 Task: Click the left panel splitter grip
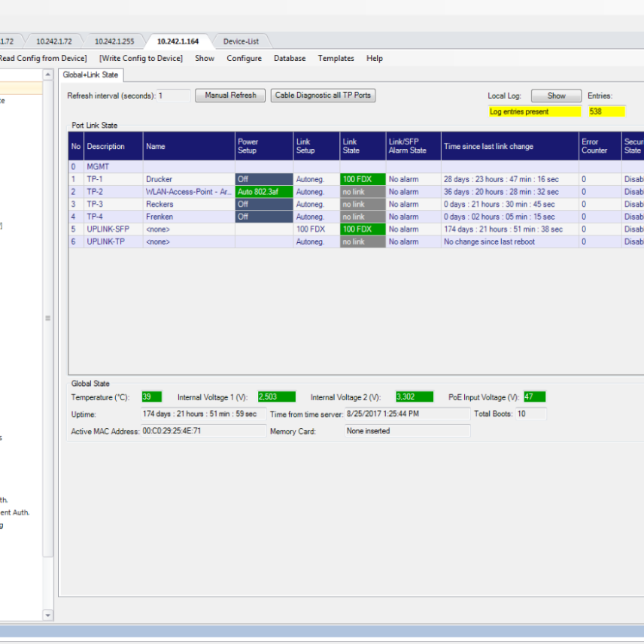pos(47,318)
